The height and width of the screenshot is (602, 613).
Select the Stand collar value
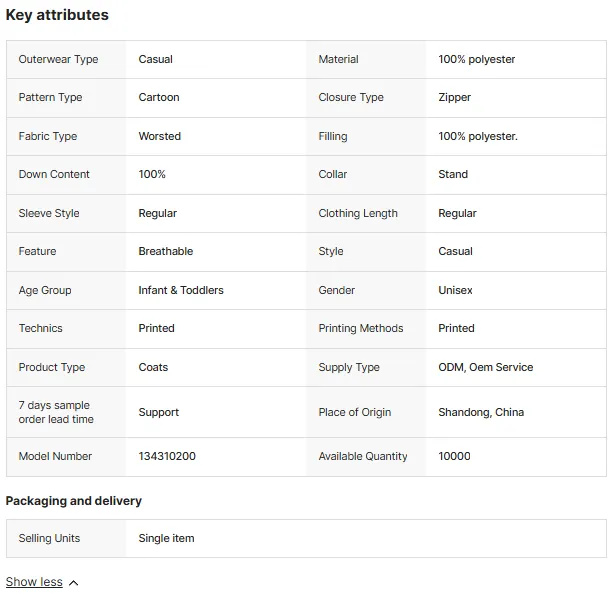pyautogui.click(x=453, y=174)
